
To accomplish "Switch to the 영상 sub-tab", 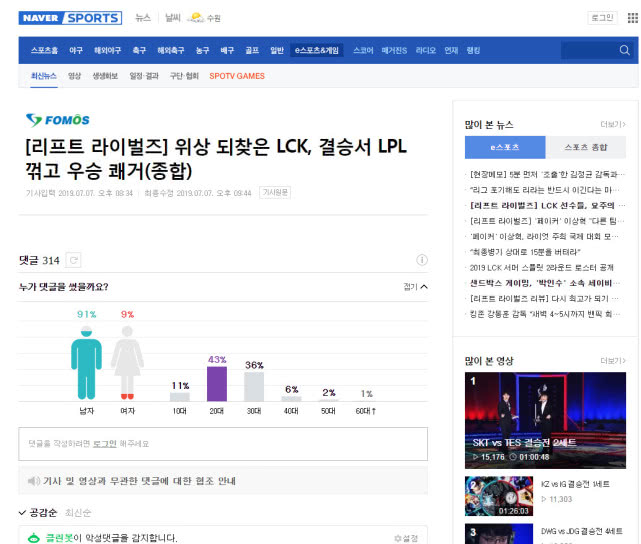I will (74, 76).
